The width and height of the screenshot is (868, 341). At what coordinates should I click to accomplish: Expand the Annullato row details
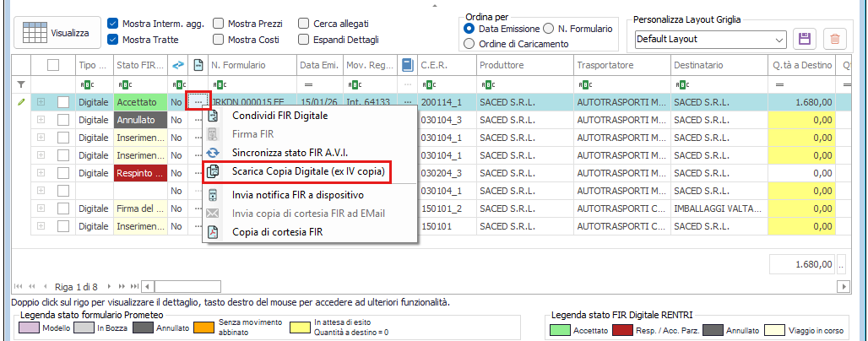[41, 120]
